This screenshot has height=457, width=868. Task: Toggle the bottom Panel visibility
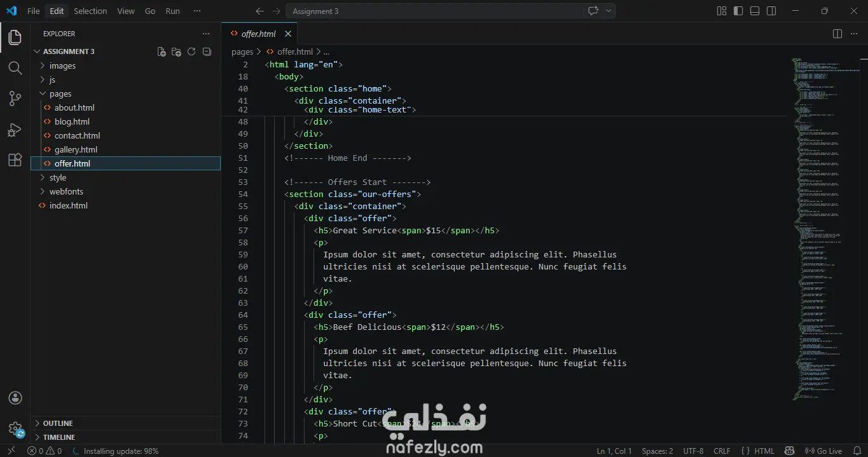755,11
